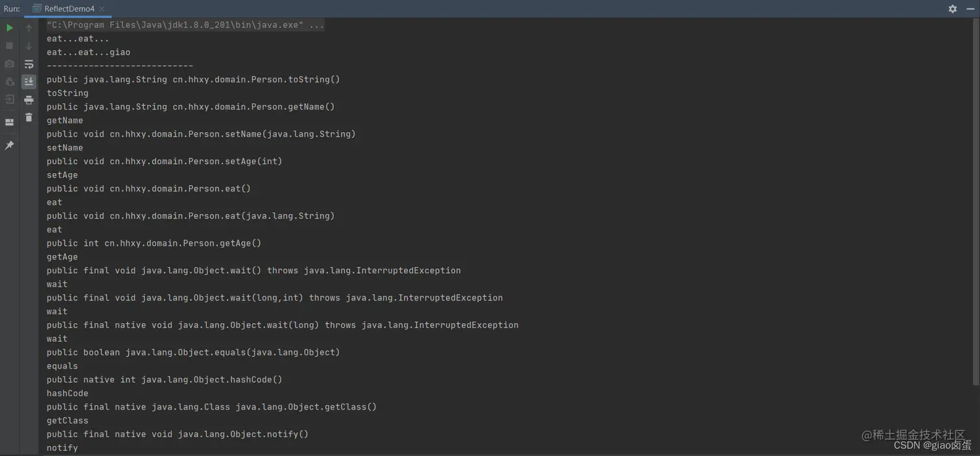Click the dashed separator output line
The image size is (980, 456).
click(x=120, y=66)
